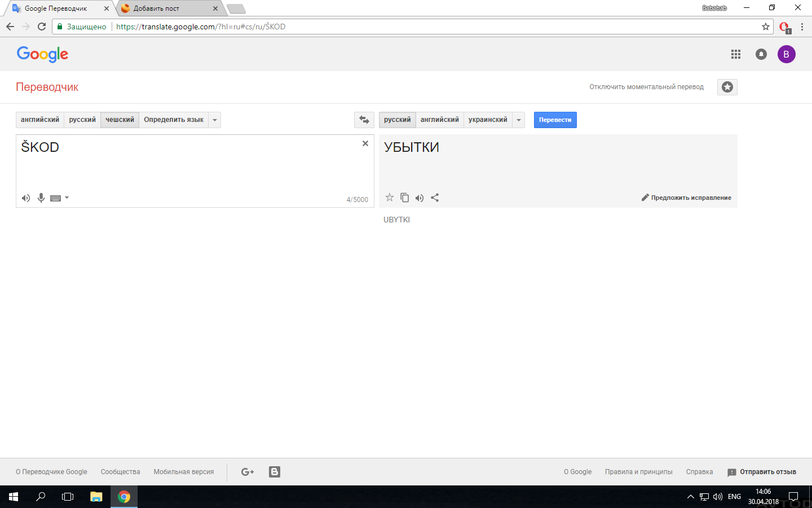This screenshot has height=508, width=812.
Task: Click Отключить моментальный перевод link
Action: (646, 87)
